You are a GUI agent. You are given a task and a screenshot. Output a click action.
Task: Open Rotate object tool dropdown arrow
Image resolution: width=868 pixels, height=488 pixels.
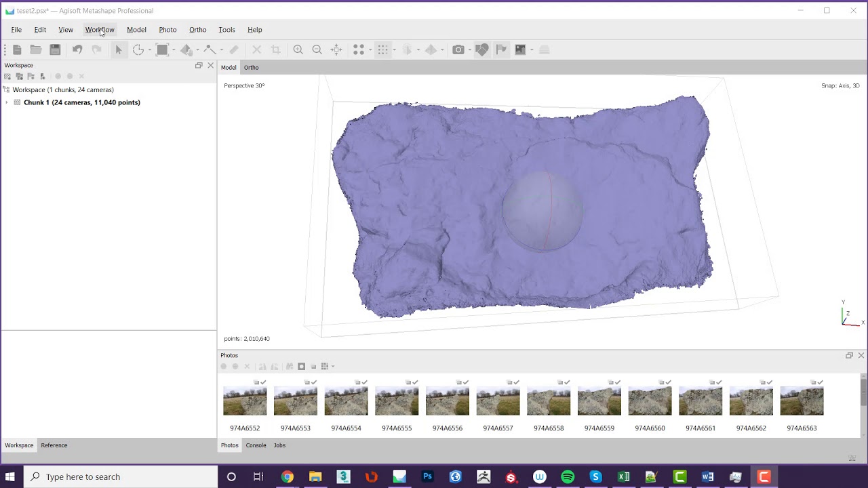coord(150,49)
